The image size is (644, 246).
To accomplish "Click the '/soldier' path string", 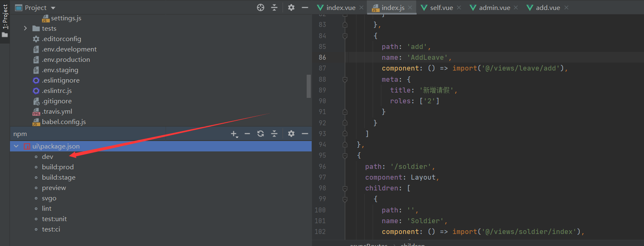I will click(x=411, y=166).
